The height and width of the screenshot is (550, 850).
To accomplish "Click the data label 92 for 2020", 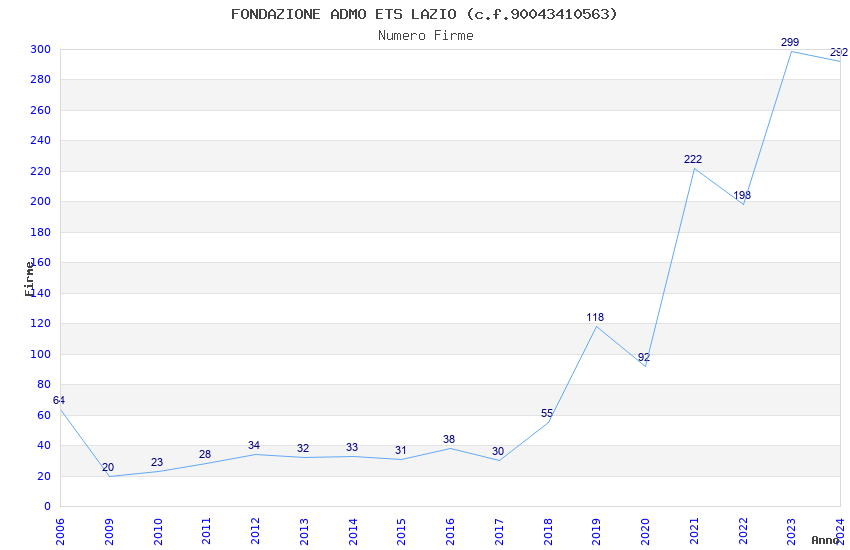I will 643,358.
